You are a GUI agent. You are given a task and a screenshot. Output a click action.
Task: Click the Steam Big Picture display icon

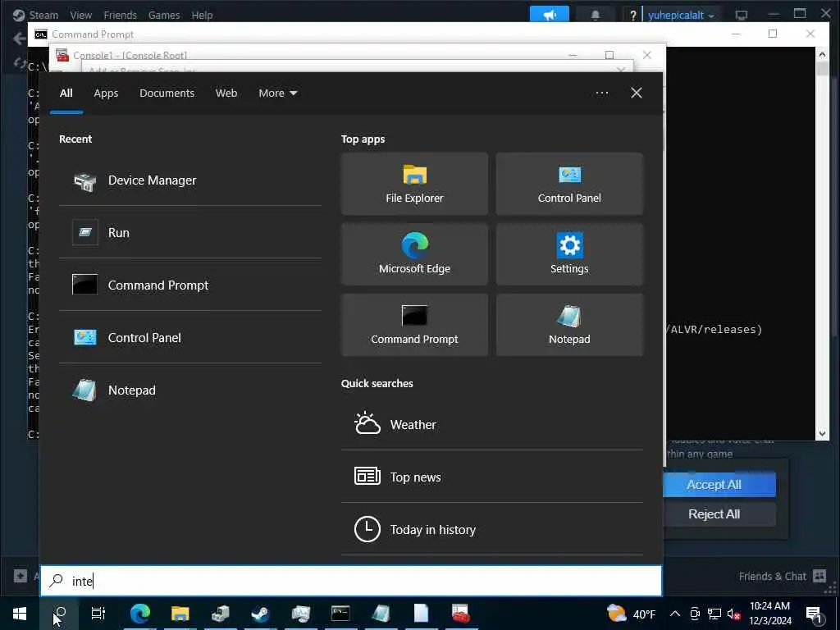pos(742,15)
